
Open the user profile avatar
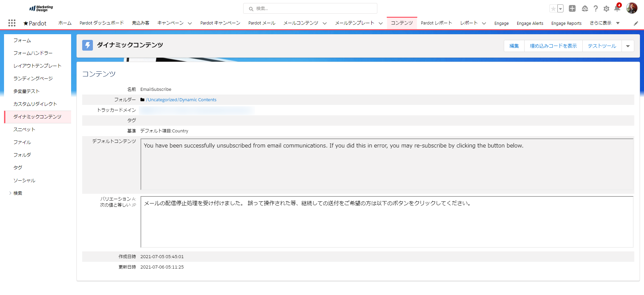[632, 8]
